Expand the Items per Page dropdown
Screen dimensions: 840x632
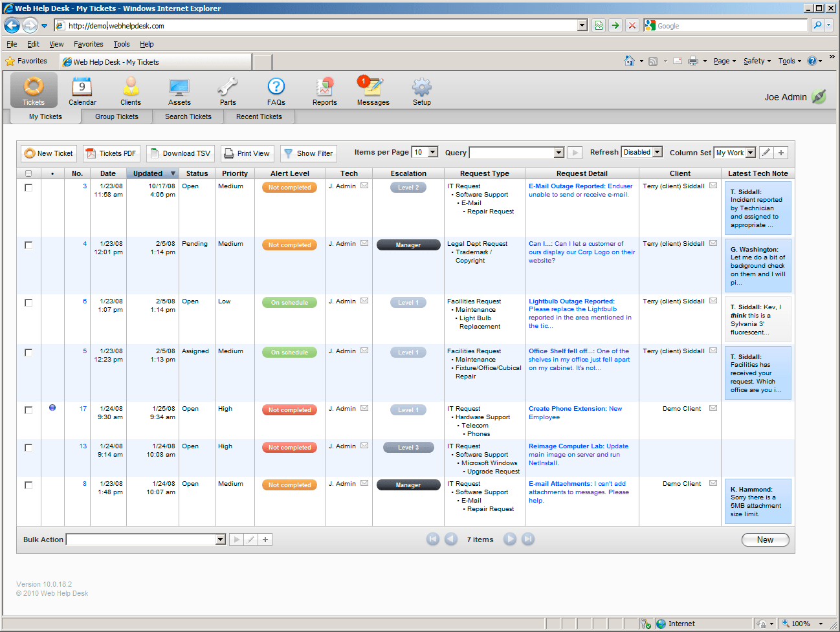point(432,153)
